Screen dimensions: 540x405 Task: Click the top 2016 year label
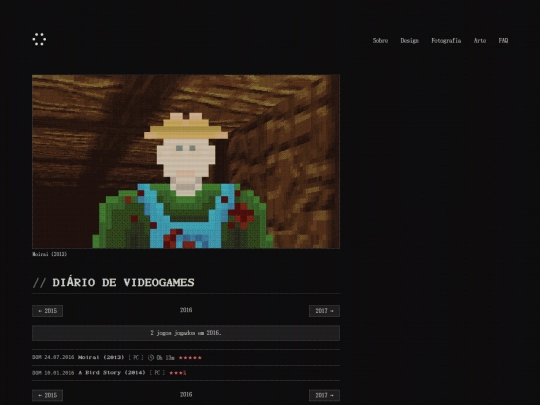point(186,310)
